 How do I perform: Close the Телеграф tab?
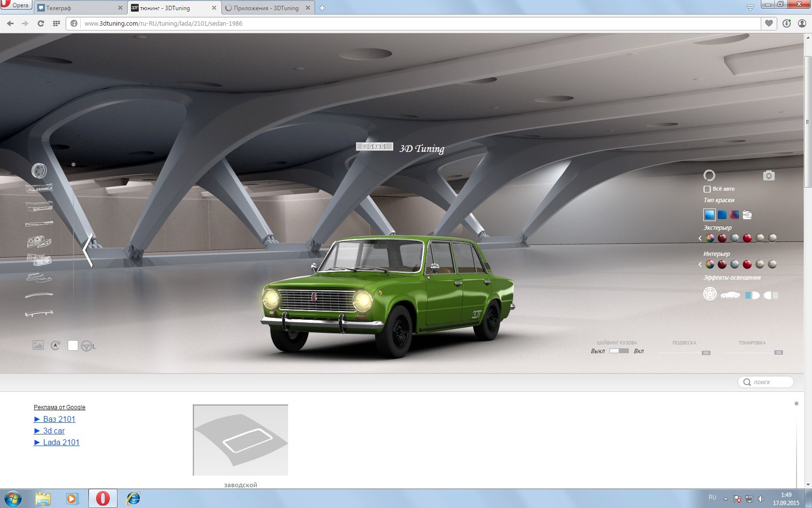click(x=120, y=8)
